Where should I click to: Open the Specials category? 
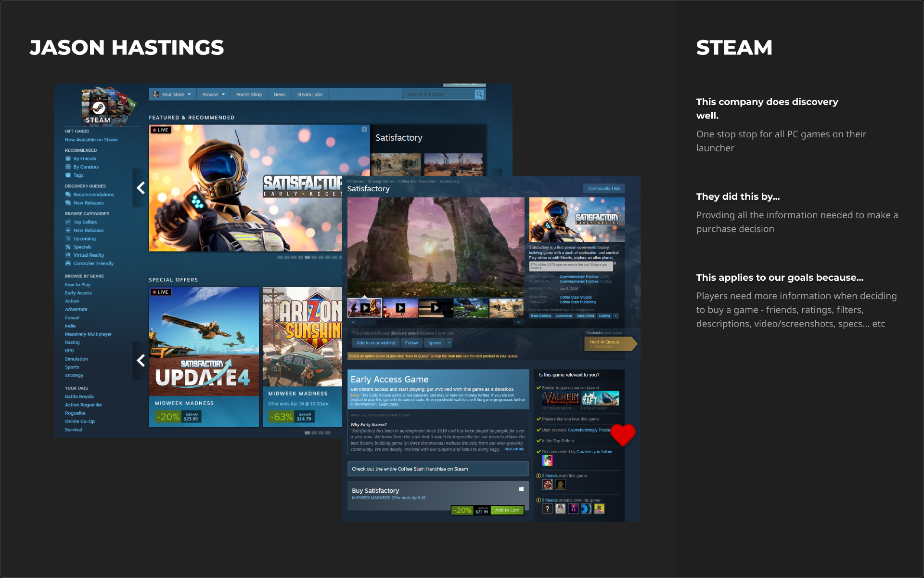tap(82, 247)
